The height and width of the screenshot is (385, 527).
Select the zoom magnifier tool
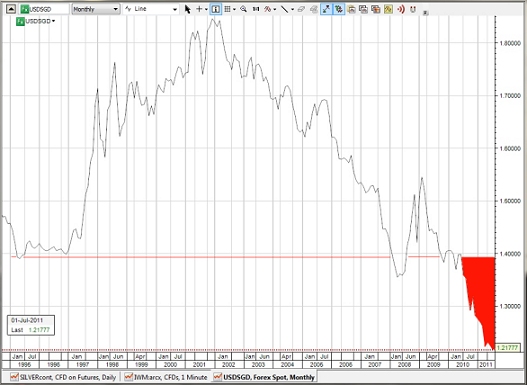(x=244, y=9)
